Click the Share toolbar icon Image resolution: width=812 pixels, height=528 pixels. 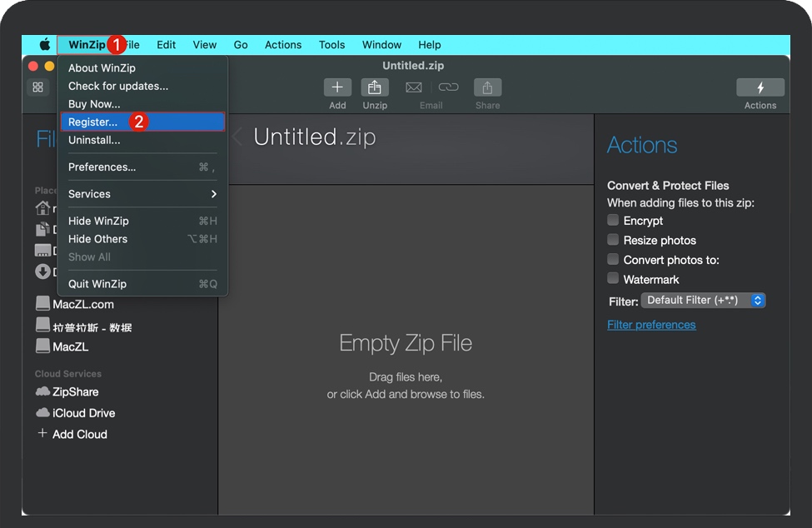tap(487, 87)
